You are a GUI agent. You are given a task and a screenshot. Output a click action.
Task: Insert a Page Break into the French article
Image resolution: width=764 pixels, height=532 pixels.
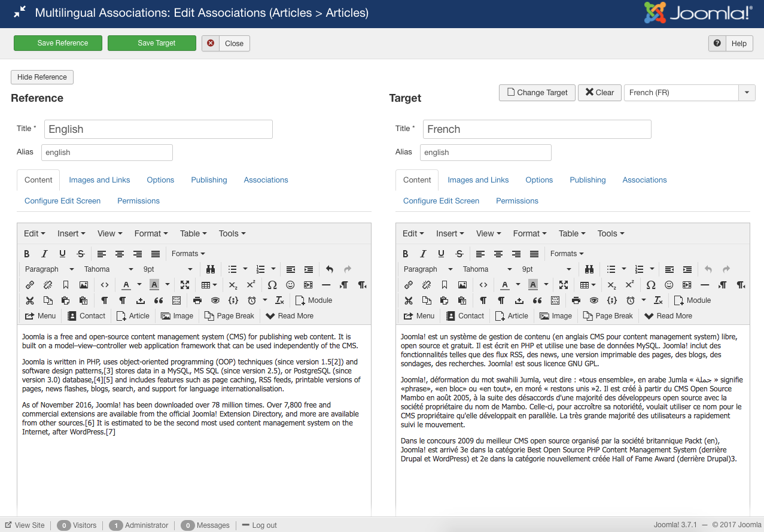click(608, 315)
